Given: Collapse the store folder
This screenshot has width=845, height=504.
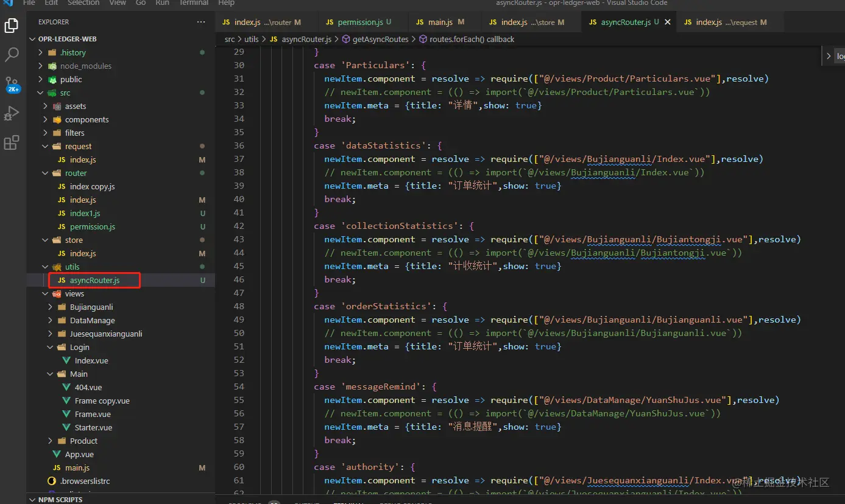Looking at the screenshot, I should coord(121,240).
